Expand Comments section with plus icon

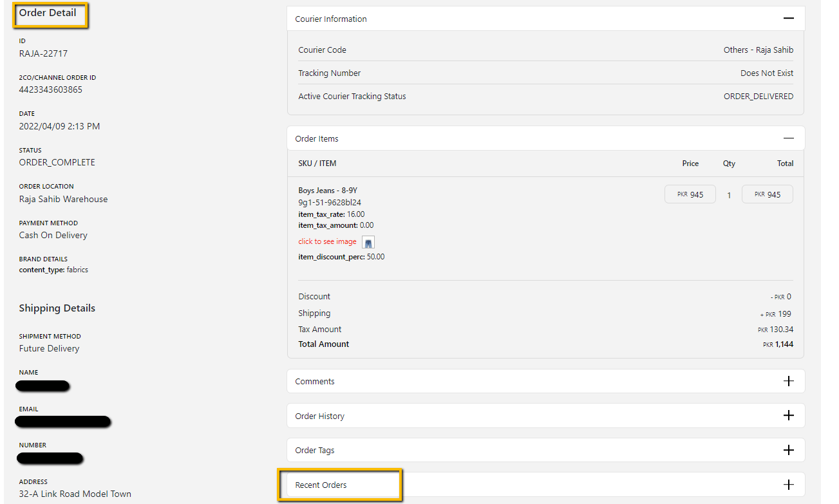pyautogui.click(x=788, y=381)
